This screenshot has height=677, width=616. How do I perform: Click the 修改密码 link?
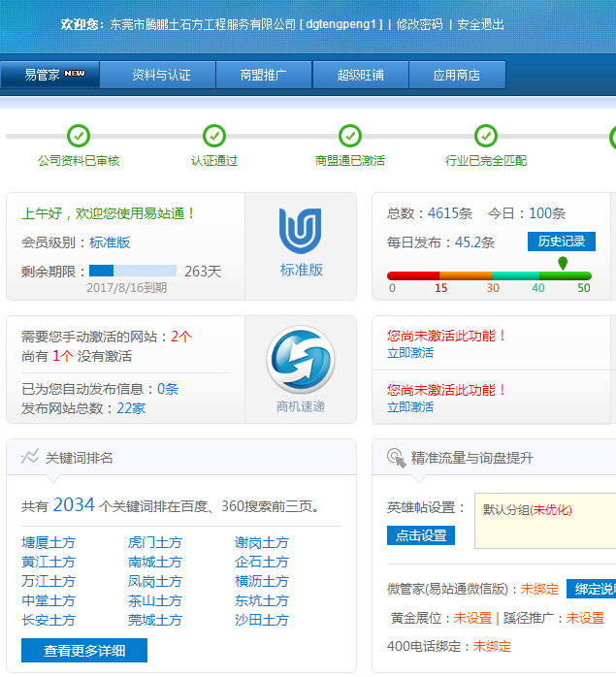(419, 24)
